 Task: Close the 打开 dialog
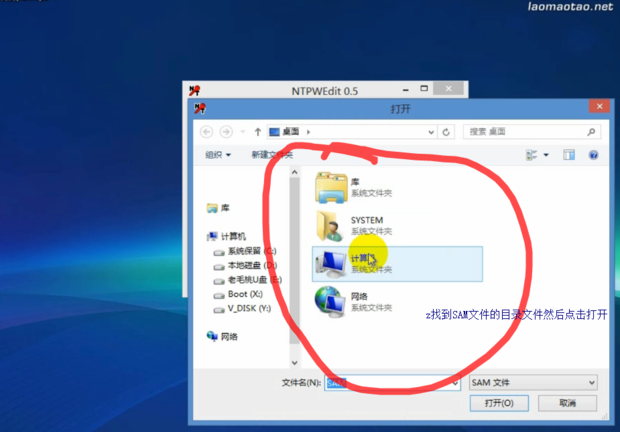[599, 106]
